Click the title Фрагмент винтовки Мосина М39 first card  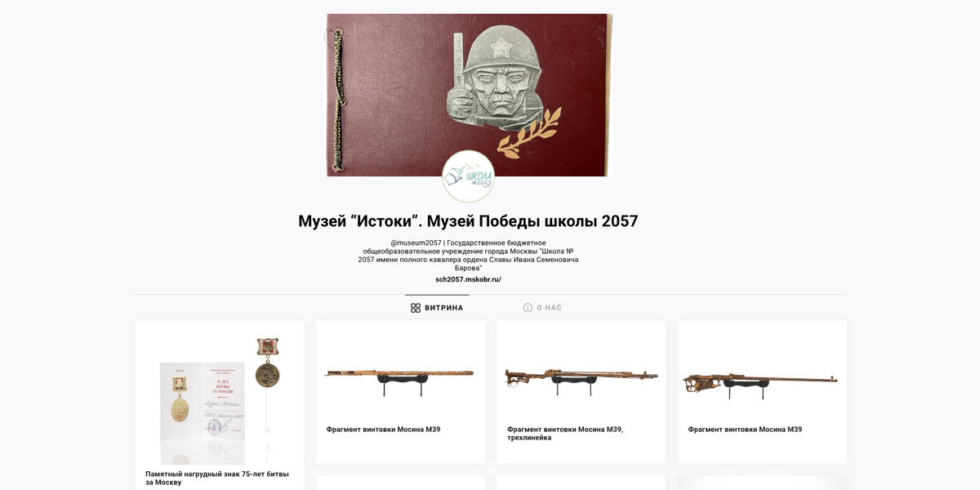point(383,430)
